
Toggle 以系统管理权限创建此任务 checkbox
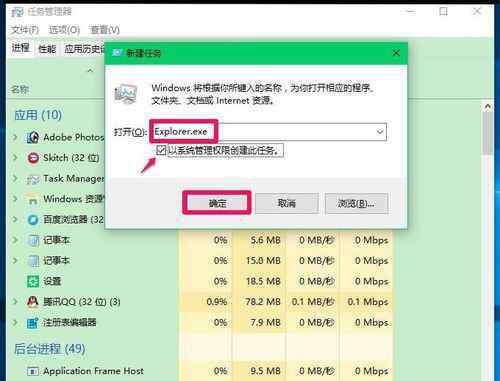161,150
